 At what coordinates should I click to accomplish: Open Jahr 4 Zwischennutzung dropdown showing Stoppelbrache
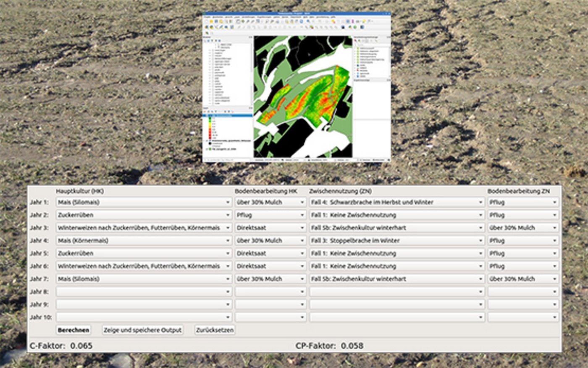pyautogui.click(x=397, y=241)
